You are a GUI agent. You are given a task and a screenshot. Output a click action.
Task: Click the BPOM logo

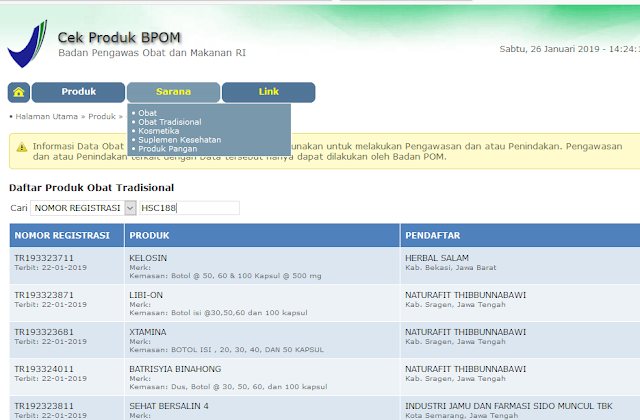(x=27, y=44)
